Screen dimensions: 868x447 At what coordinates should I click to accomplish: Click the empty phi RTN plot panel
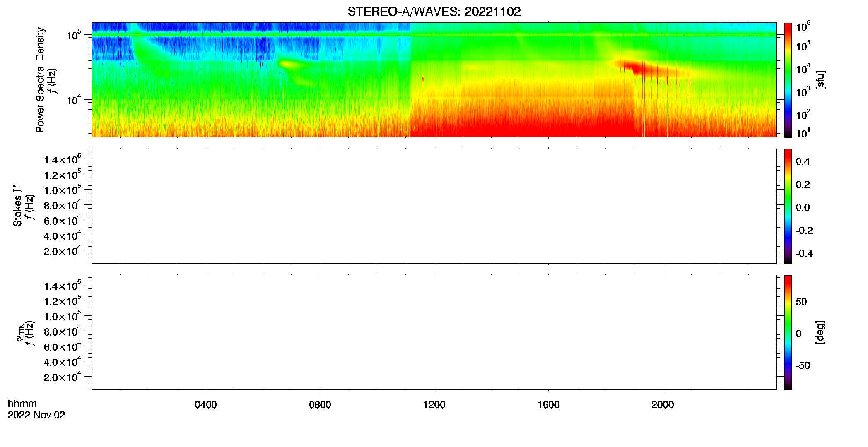[434, 332]
